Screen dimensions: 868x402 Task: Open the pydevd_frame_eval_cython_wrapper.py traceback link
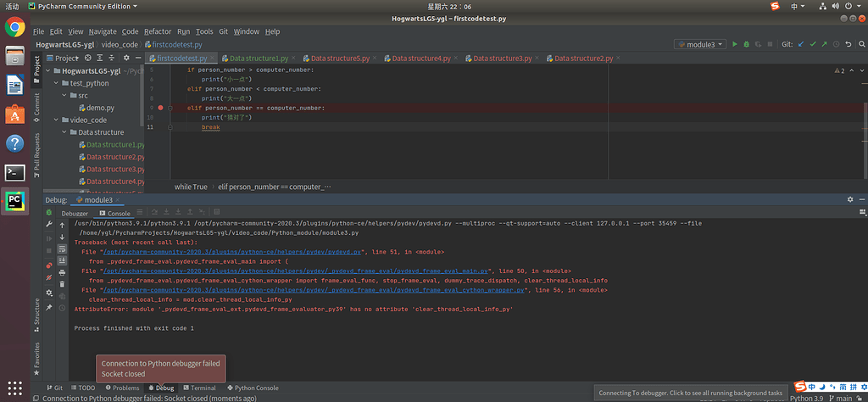pos(314,289)
